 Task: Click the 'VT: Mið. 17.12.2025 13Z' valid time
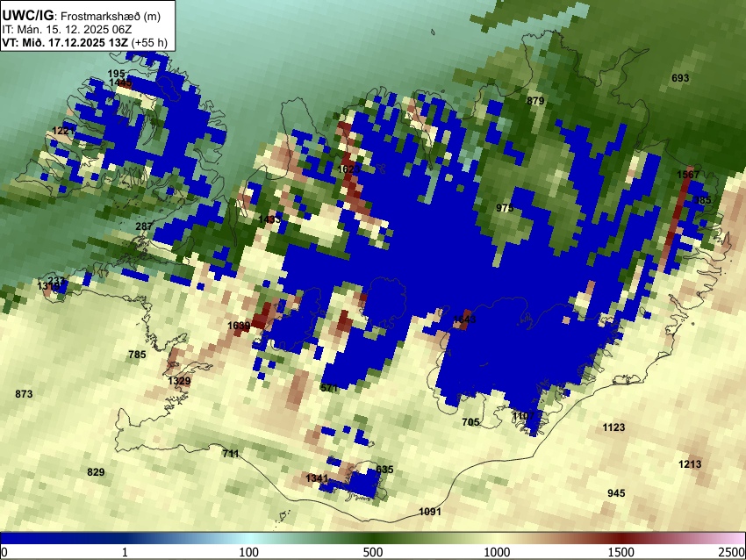point(65,43)
